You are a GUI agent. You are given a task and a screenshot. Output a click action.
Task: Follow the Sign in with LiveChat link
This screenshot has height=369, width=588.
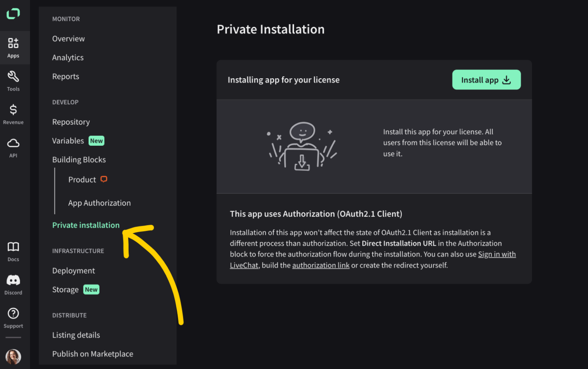coord(373,260)
